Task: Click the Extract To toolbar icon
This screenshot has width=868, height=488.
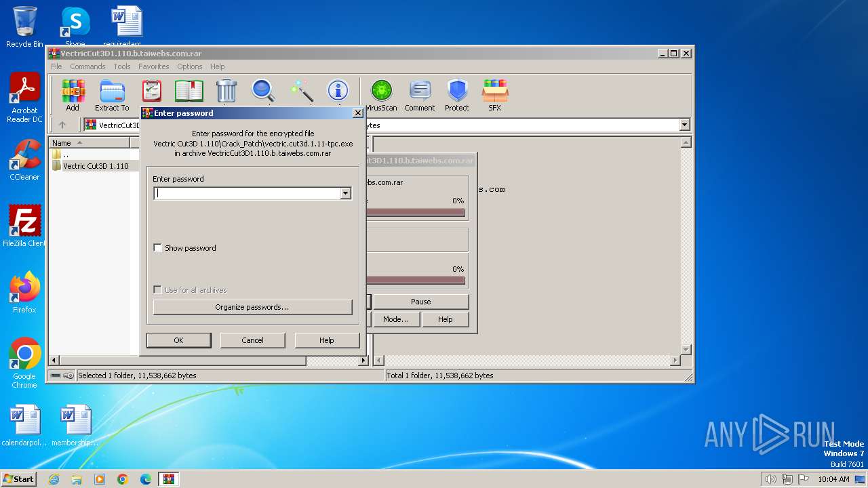Action: tap(112, 95)
